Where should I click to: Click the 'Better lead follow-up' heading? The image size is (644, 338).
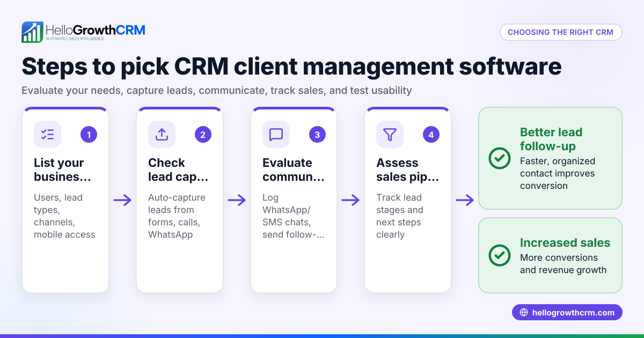[x=551, y=139]
